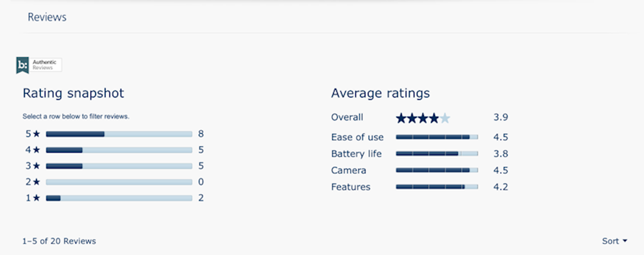Filter reviews by the 3-star bar
The height and width of the screenshot is (255, 644).
pos(119,166)
